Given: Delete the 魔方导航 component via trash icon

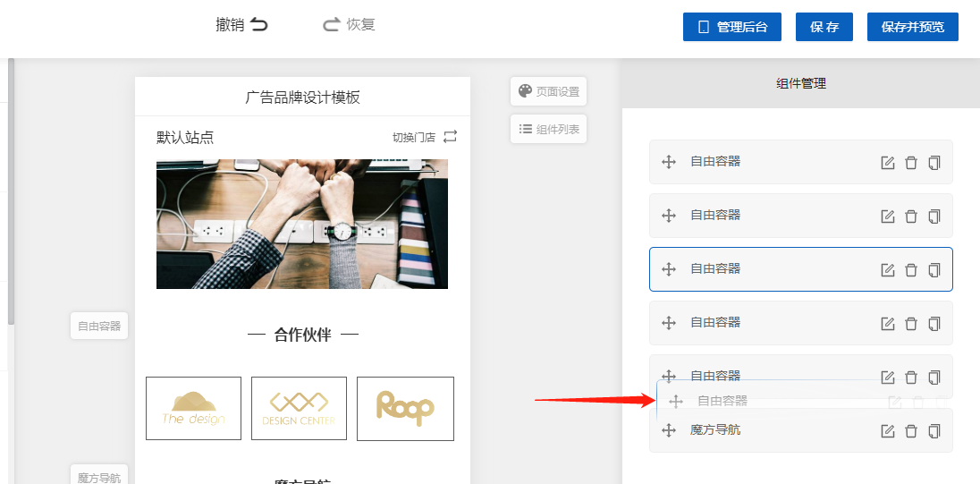Looking at the screenshot, I should (x=911, y=431).
